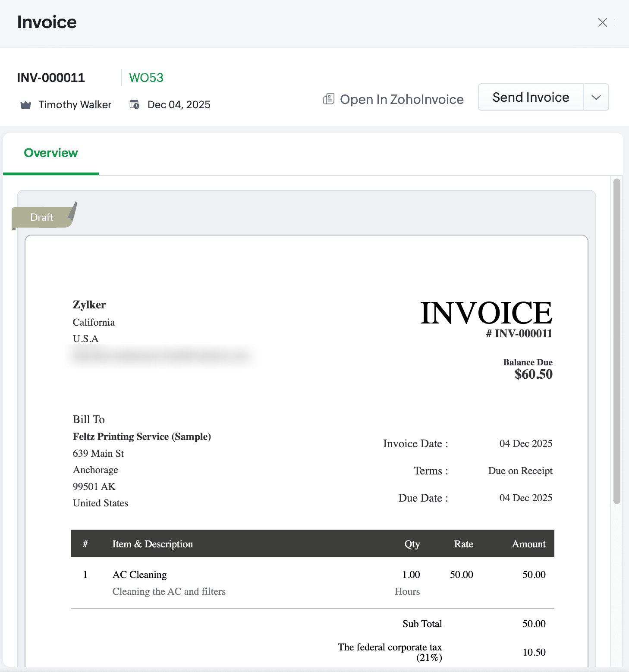Click the AC Cleaning line item

click(x=139, y=575)
